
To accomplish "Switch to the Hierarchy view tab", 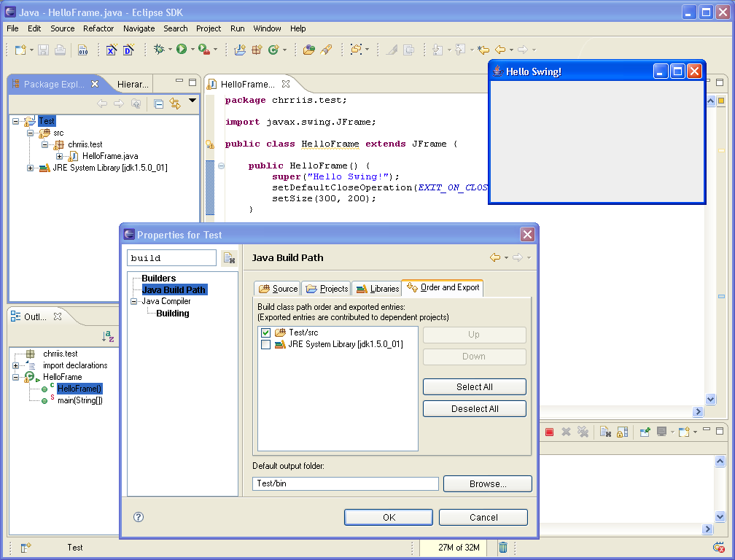I will [132, 85].
